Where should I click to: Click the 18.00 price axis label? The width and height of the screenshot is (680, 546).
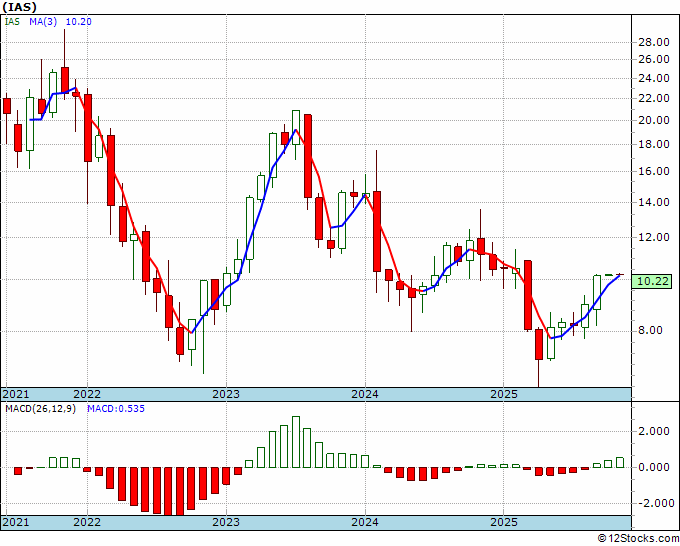pyautogui.click(x=653, y=144)
